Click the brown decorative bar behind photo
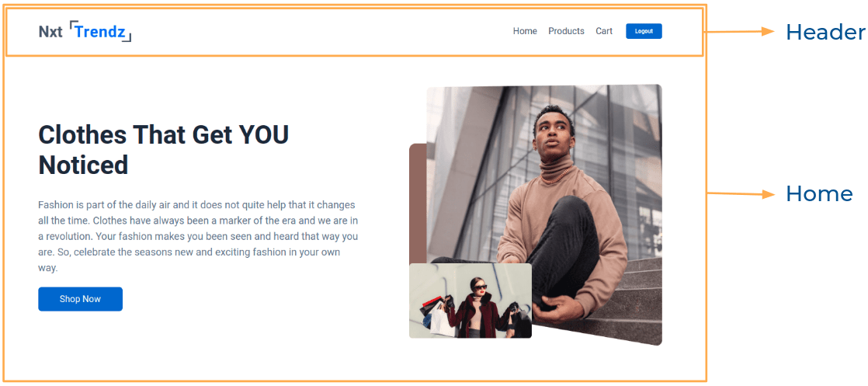The image size is (868, 386). [418, 203]
